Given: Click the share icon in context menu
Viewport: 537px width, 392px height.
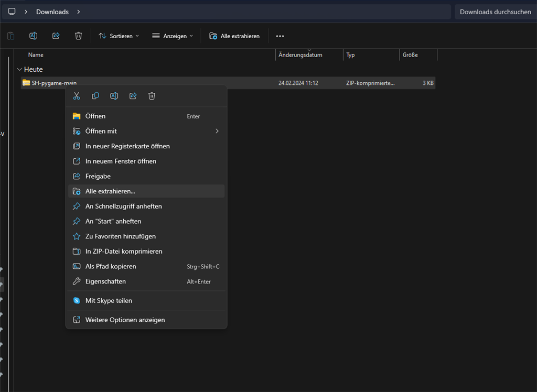Looking at the screenshot, I should [133, 96].
